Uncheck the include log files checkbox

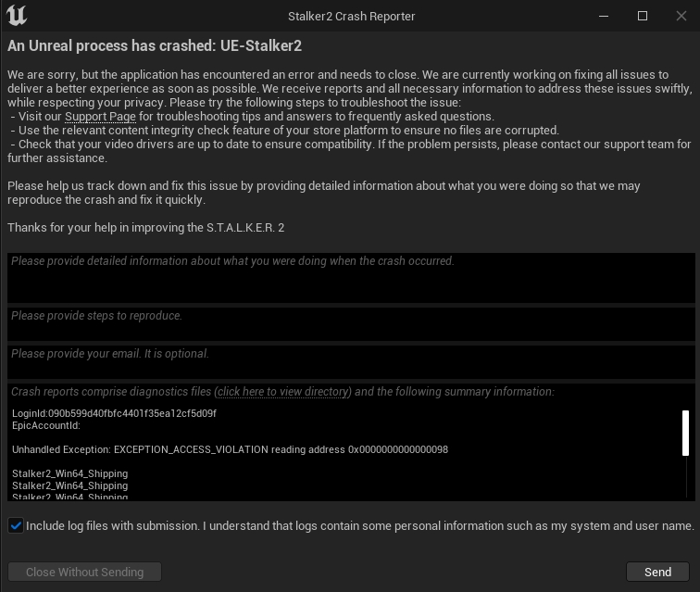[16, 525]
